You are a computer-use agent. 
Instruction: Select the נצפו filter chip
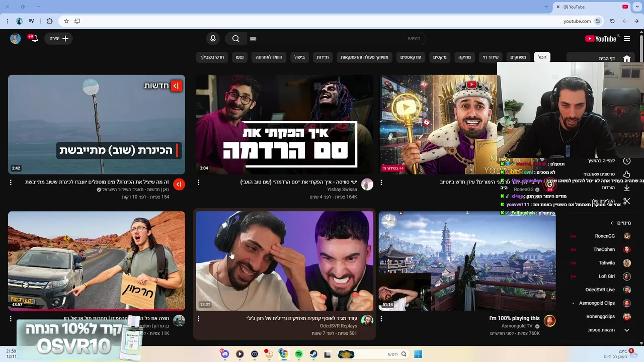pos(239,57)
